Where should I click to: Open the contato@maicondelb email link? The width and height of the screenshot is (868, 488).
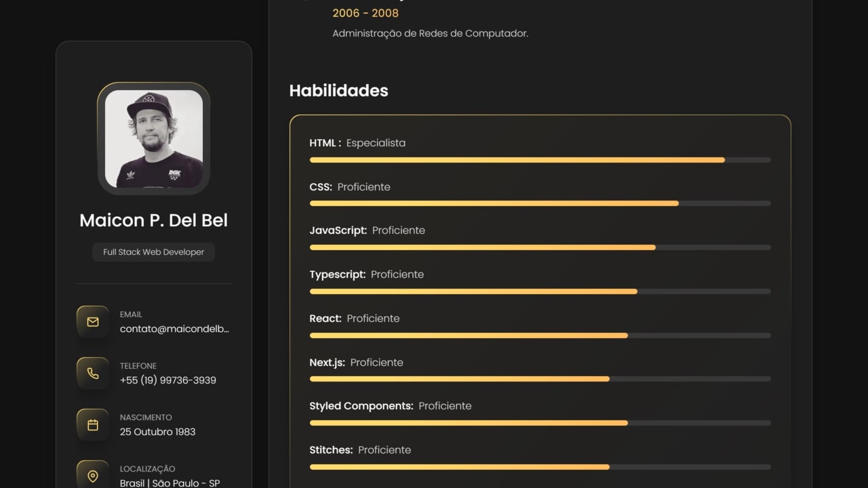tap(174, 329)
